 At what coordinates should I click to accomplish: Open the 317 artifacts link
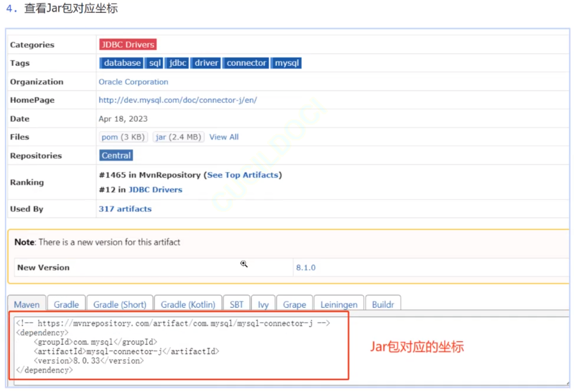pyautogui.click(x=125, y=209)
